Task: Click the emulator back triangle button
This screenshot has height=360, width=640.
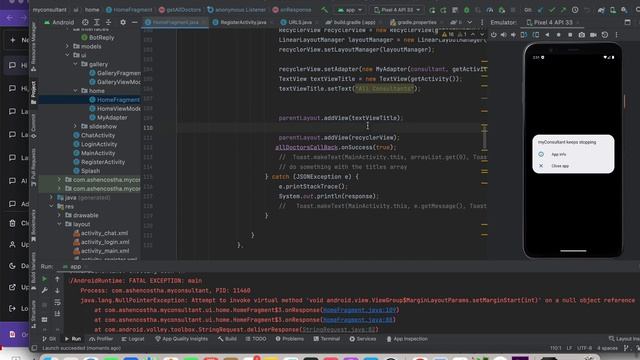Action: [547, 35]
